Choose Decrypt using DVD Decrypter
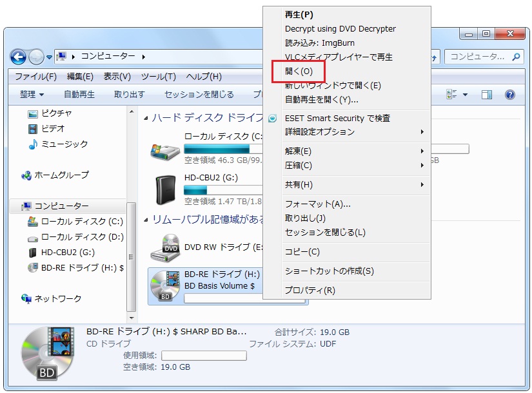Screen dimensions: 532x393 pyautogui.click(x=340, y=29)
